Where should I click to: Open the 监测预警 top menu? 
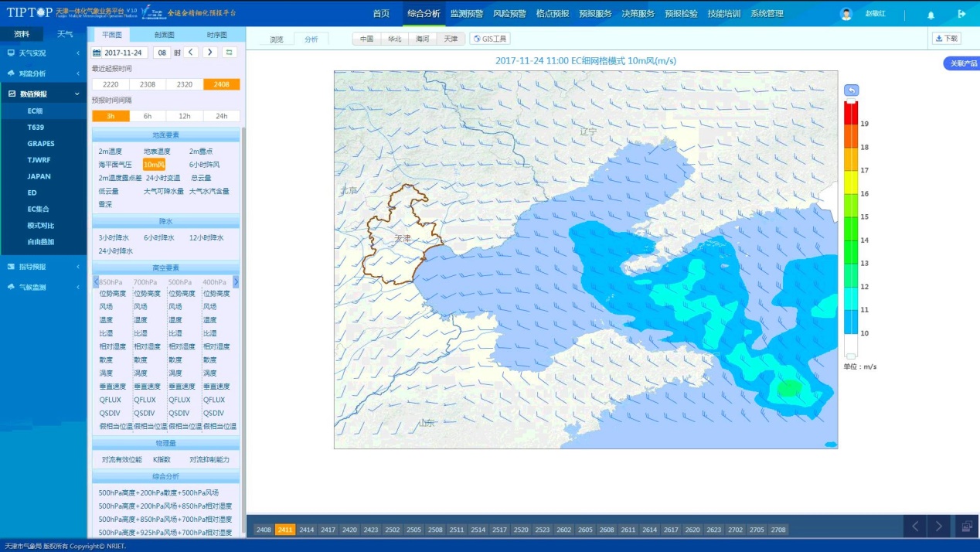click(x=466, y=14)
